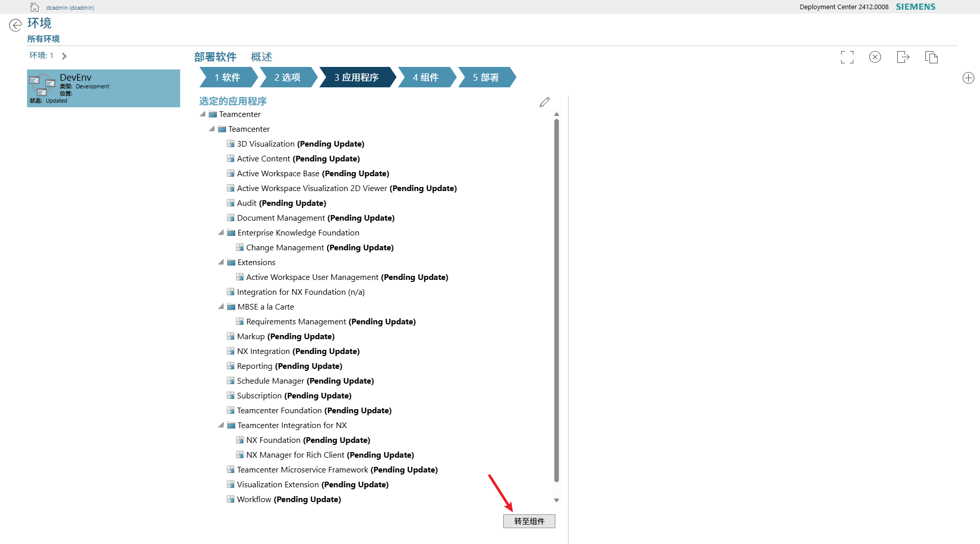The width and height of the screenshot is (980, 544).
Task: Click the circled X cancel icon
Action: (x=875, y=57)
